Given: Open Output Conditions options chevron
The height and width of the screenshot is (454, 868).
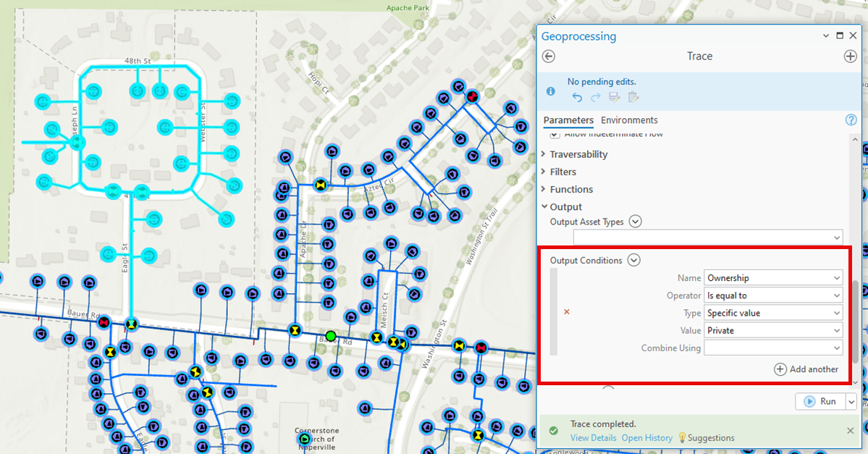Looking at the screenshot, I should (x=634, y=260).
